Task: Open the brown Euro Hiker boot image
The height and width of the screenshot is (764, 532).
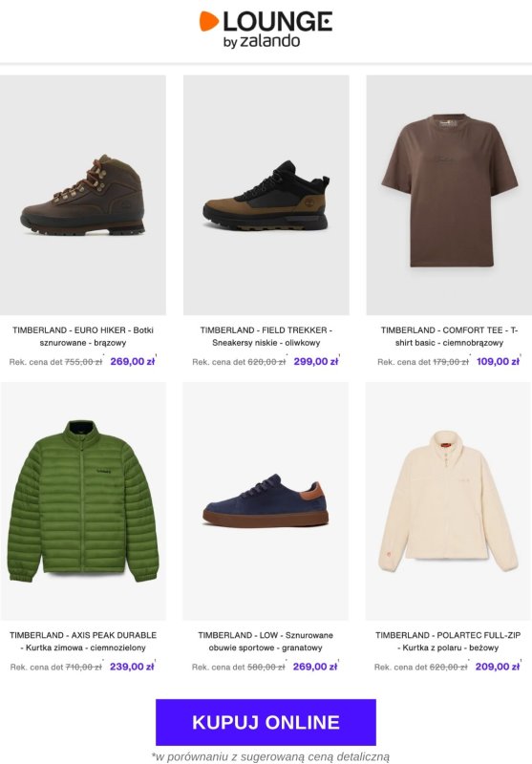Action: tap(83, 195)
